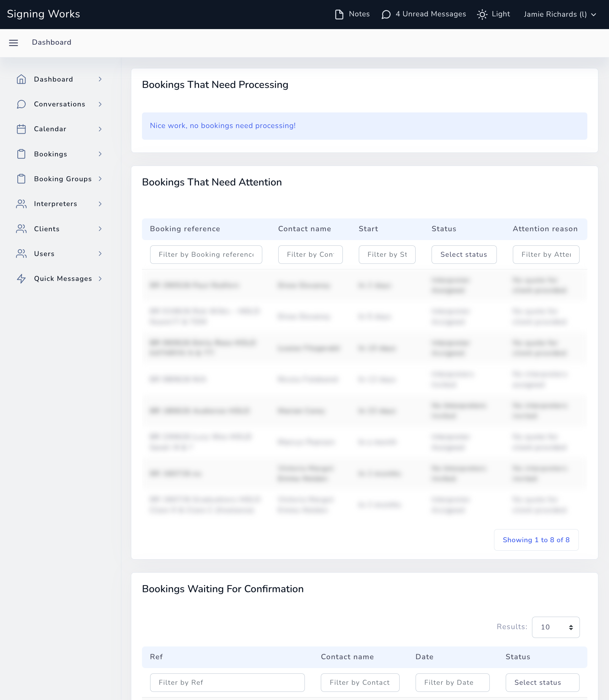The image size is (609, 700).
Task: Focus the Filter by Attention reason field
Action: click(546, 255)
